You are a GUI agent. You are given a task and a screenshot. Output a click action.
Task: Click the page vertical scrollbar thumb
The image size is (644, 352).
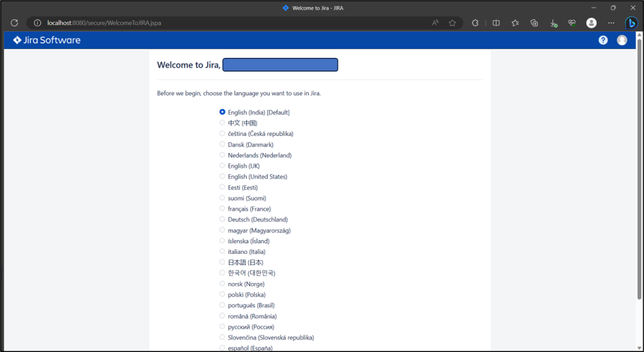[639, 169]
